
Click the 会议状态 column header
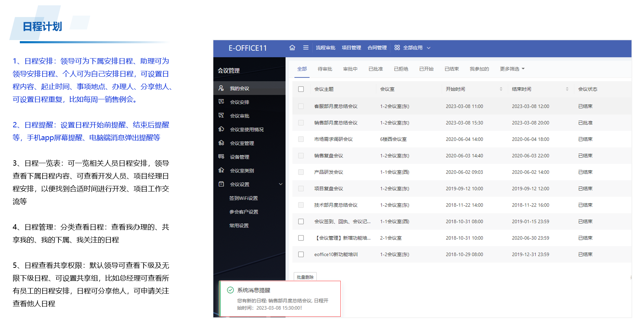(x=588, y=89)
